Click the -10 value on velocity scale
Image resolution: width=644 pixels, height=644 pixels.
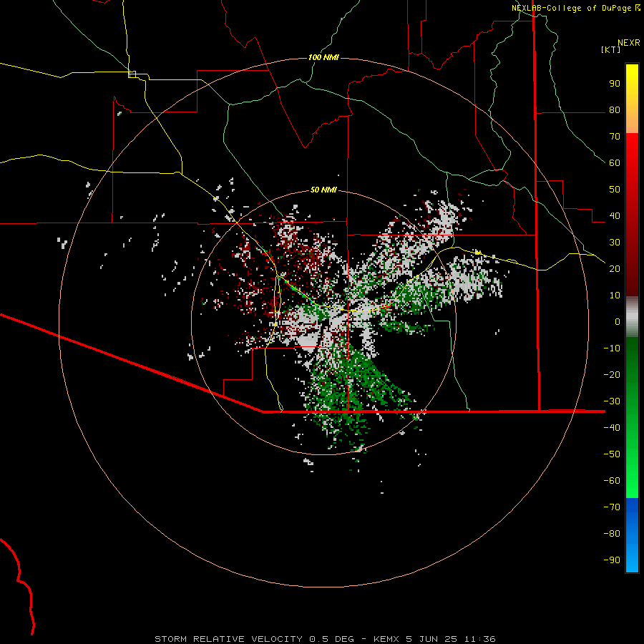[612, 348]
